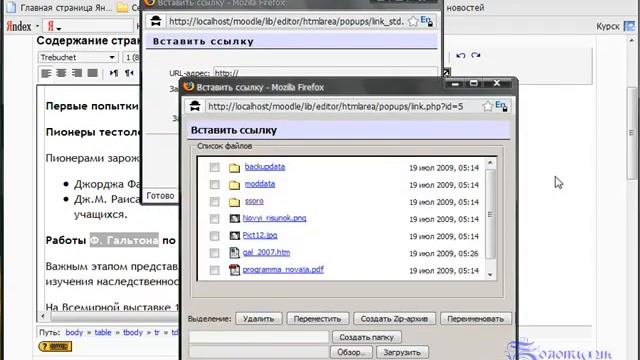Click the Undo icon in editor

461,56
